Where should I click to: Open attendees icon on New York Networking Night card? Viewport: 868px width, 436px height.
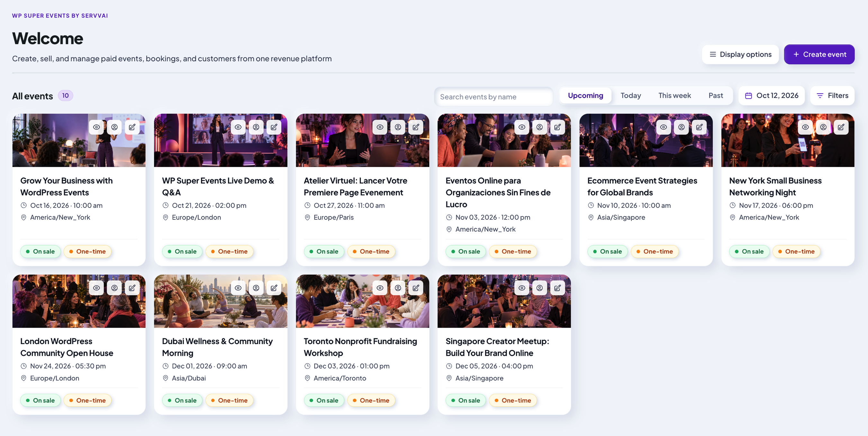point(824,127)
